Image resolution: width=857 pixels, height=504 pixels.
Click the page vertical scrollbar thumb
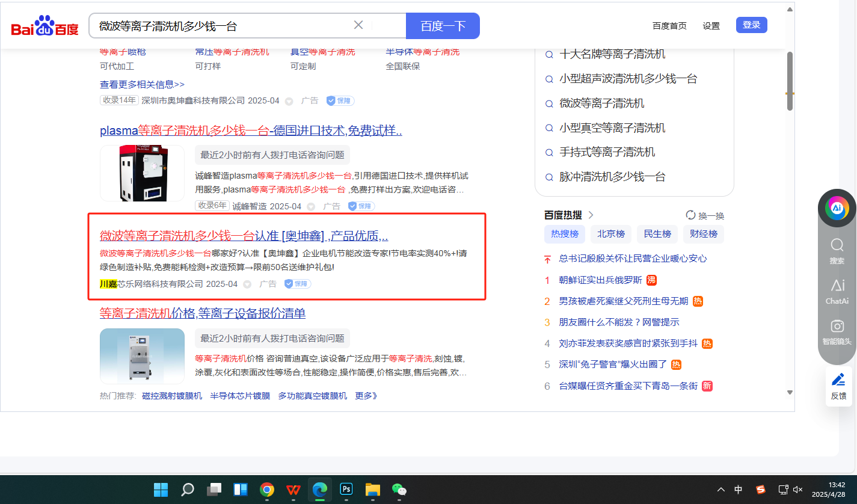pos(790,81)
